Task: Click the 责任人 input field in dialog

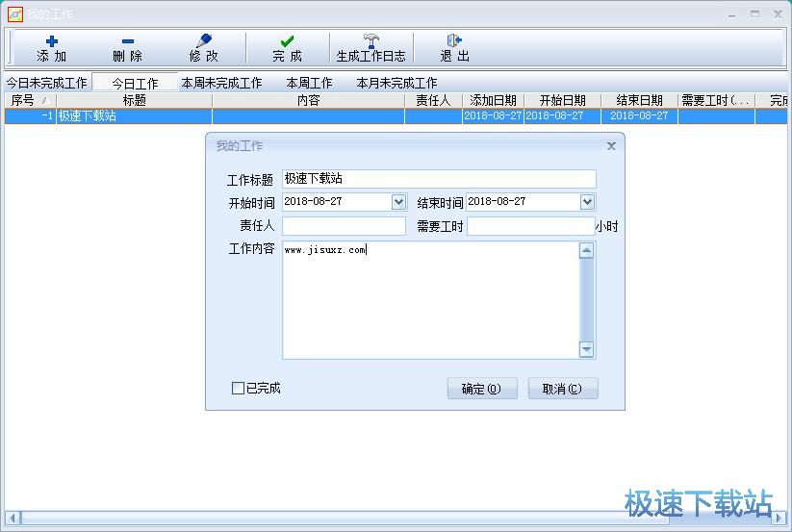Action: point(344,226)
